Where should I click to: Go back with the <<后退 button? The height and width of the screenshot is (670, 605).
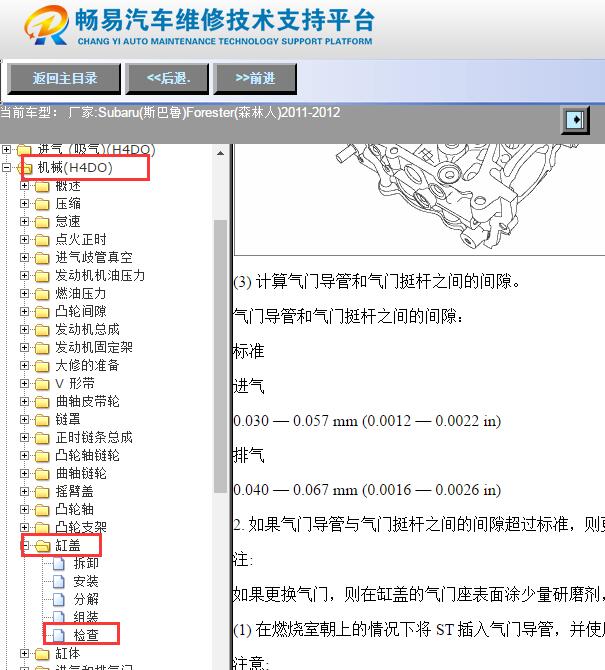pos(167,78)
